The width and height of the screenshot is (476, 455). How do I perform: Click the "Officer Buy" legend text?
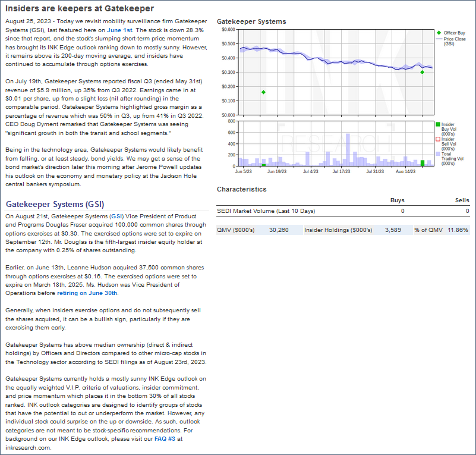coord(455,33)
